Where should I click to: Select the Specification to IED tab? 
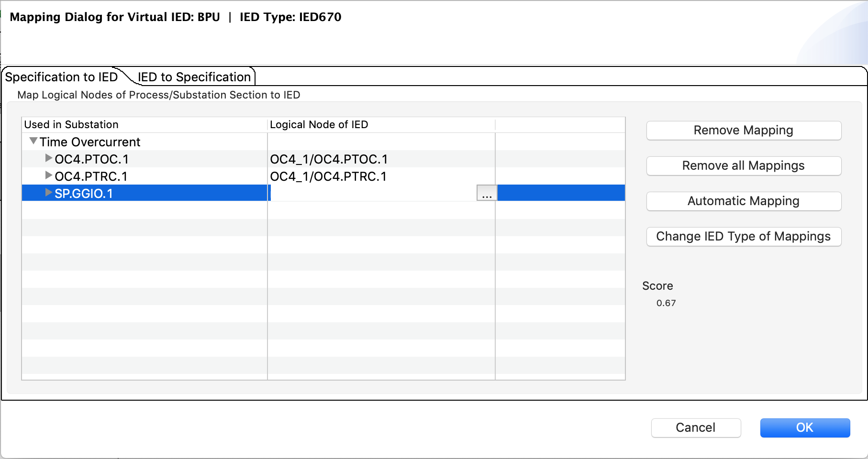tap(61, 77)
